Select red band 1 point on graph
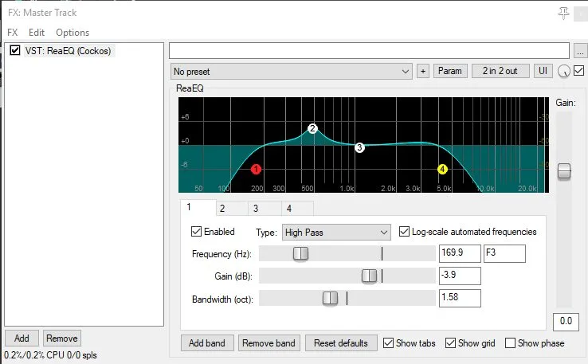The height and width of the screenshot is (364, 588). [x=256, y=169]
